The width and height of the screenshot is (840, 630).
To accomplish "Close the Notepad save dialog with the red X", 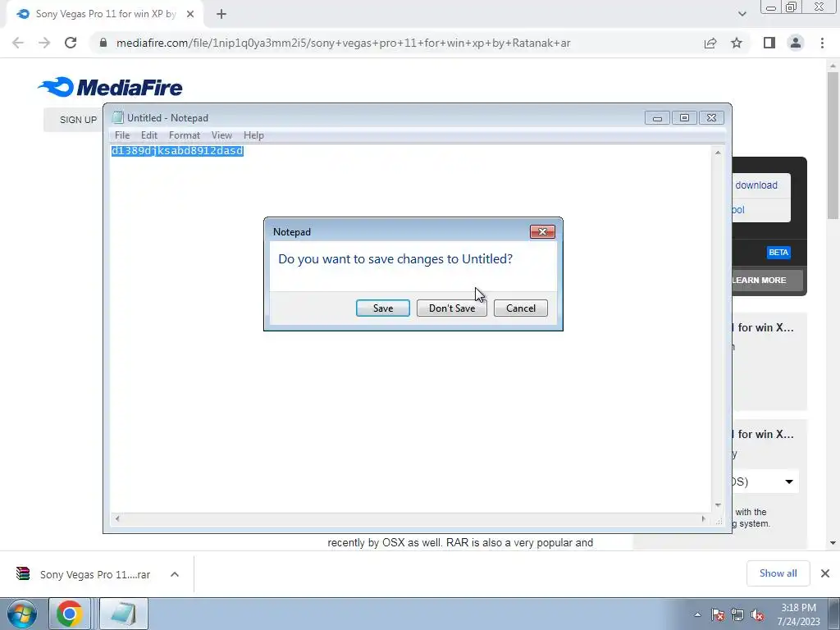I will pyautogui.click(x=542, y=231).
